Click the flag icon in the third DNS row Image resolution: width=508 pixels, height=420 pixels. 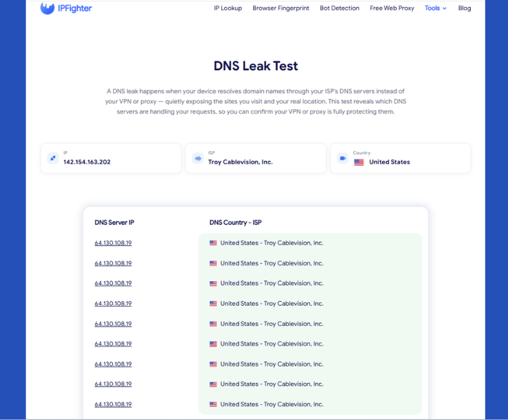pyautogui.click(x=213, y=284)
